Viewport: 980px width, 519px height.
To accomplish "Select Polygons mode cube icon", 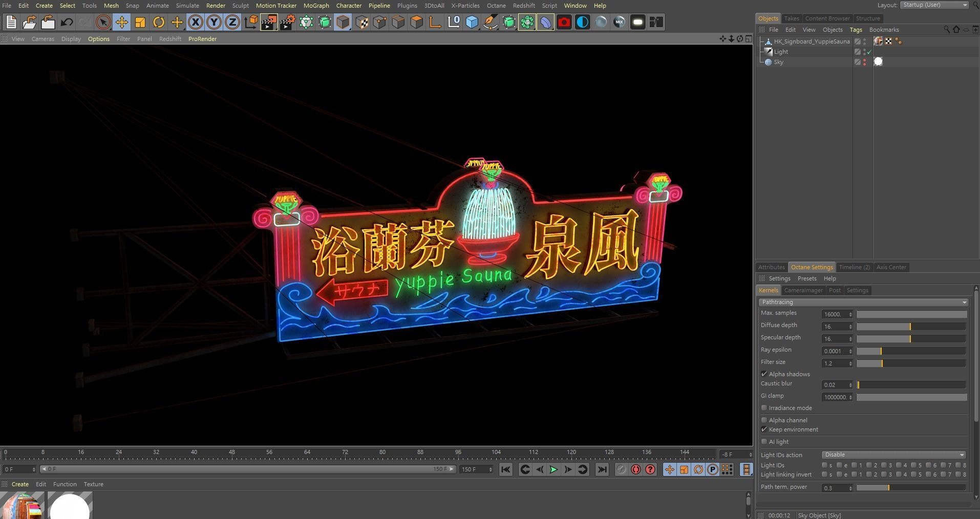I will click(x=416, y=22).
